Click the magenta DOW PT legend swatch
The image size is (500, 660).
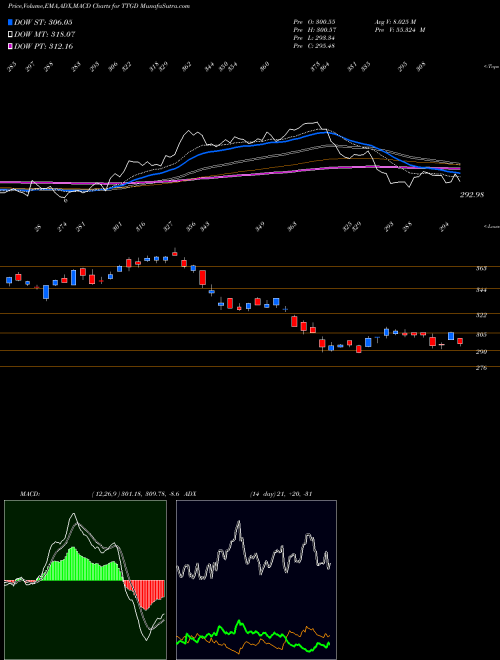coord(10,46)
